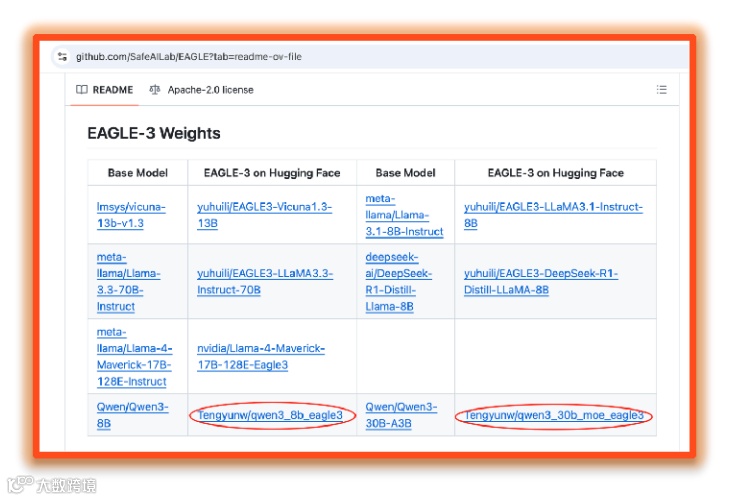Open meta-llama/Llama-3.1-8B-Instruct link

pyautogui.click(x=404, y=215)
